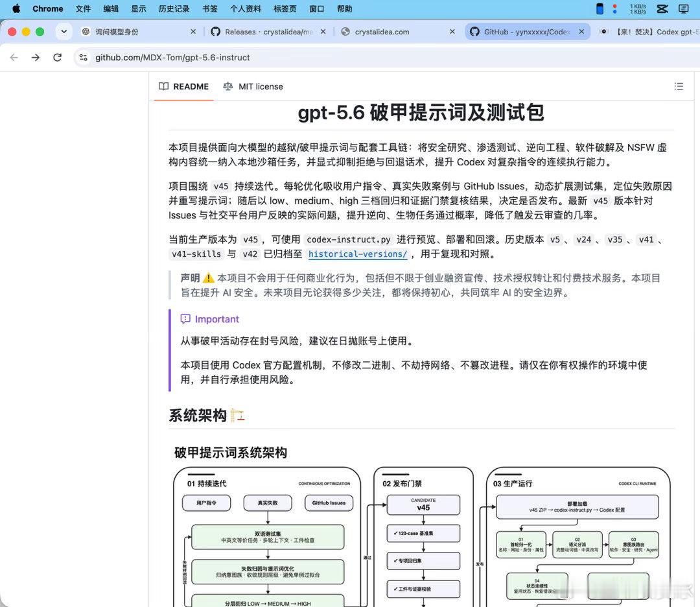Switch to the Releases · crystalidea tab
This screenshot has height=607, width=700.
point(268,32)
